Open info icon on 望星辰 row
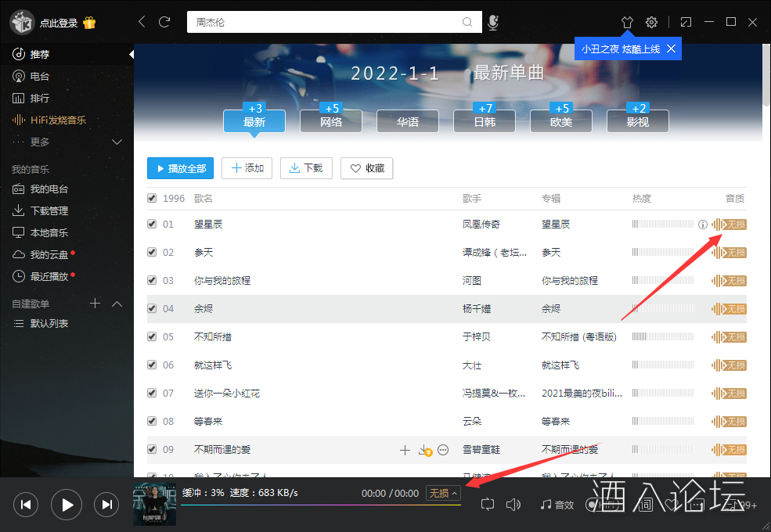The height and width of the screenshot is (532, 771). click(703, 225)
